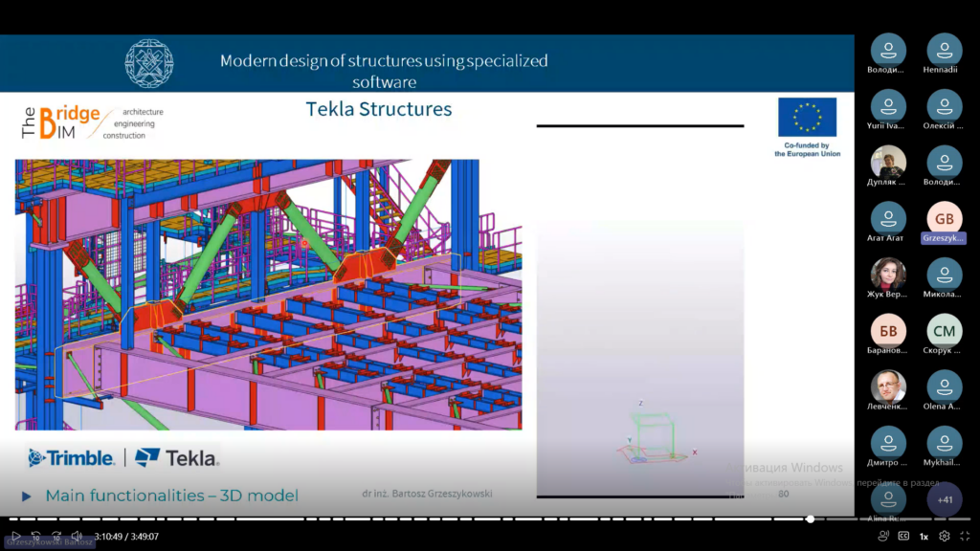Click the CM participant avatar
The width and height of the screenshot is (980, 551).
tap(945, 330)
